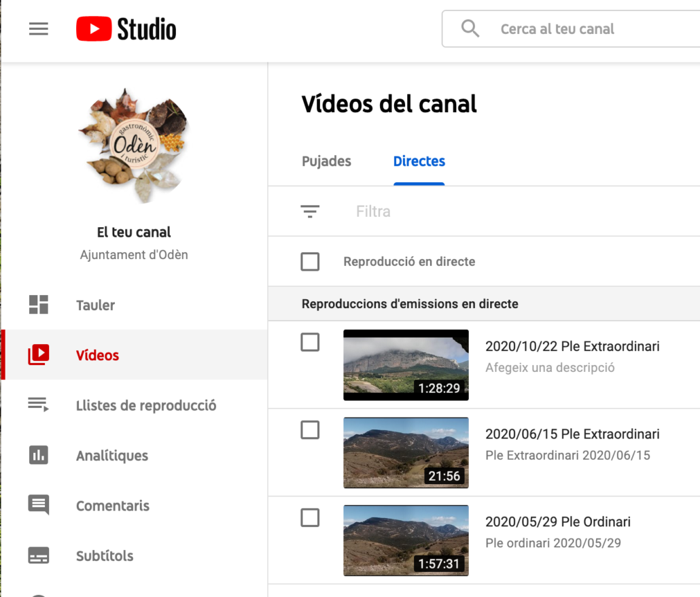Click Afegeix una descripció placeholder
Viewport: 700px width, 597px height.
(550, 367)
